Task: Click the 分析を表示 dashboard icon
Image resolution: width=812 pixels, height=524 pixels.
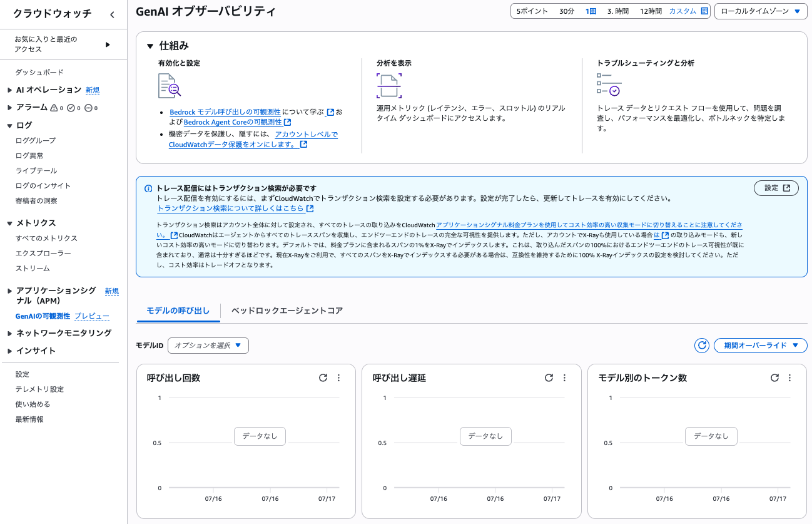Action: point(389,86)
